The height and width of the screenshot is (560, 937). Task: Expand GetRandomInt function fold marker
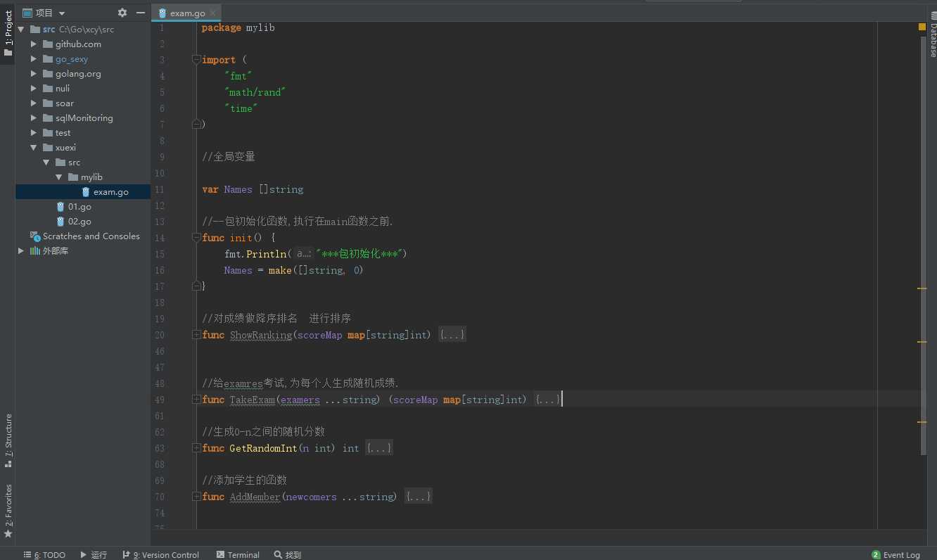point(196,448)
